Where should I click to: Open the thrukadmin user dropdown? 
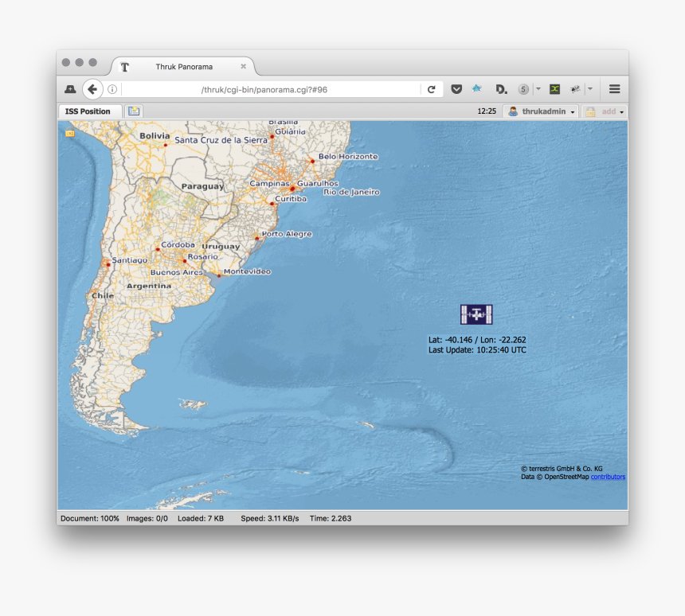(x=542, y=111)
